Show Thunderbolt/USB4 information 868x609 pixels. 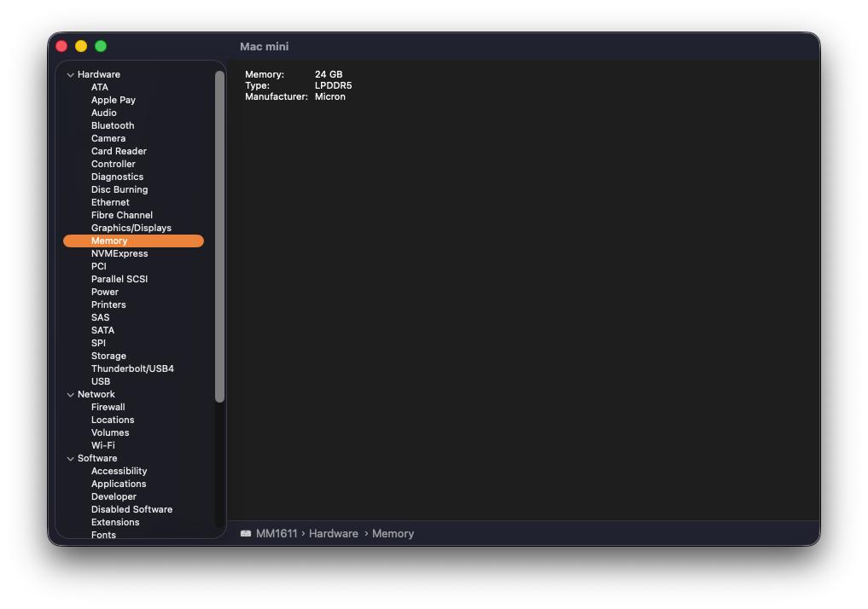[x=132, y=368]
